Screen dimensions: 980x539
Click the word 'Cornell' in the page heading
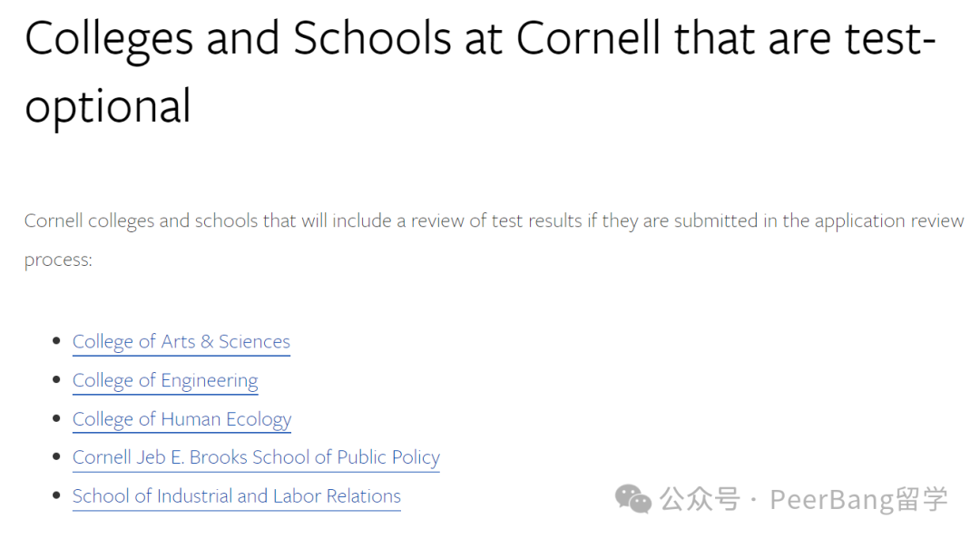coord(588,38)
